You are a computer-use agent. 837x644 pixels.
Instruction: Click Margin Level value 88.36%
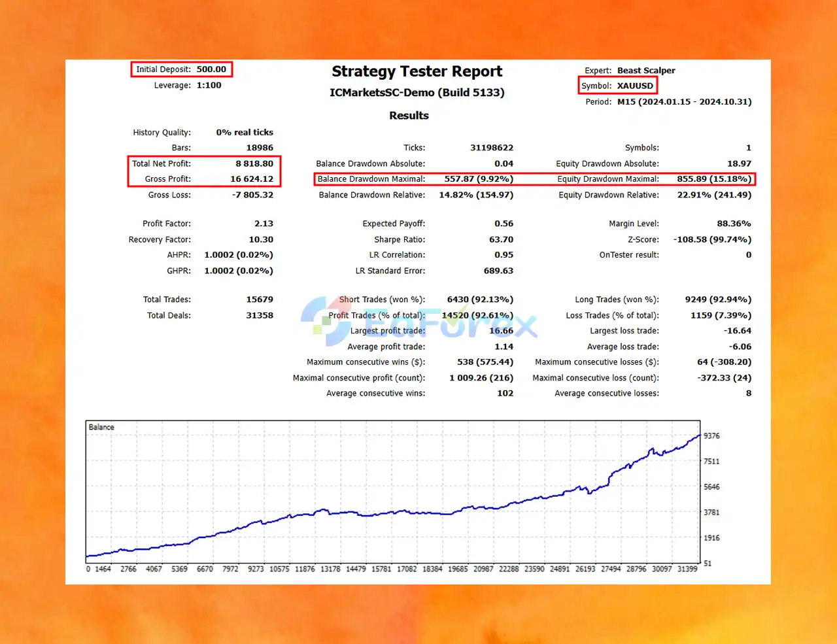point(734,224)
